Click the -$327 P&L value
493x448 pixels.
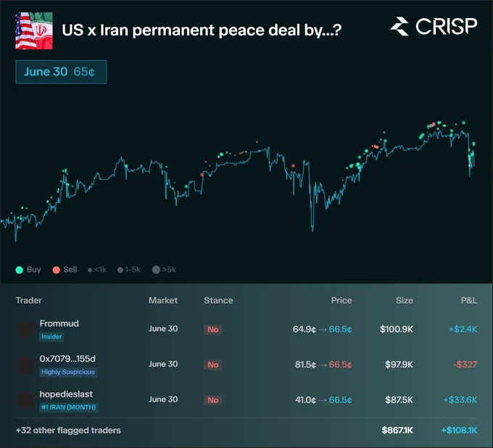click(x=465, y=365)
